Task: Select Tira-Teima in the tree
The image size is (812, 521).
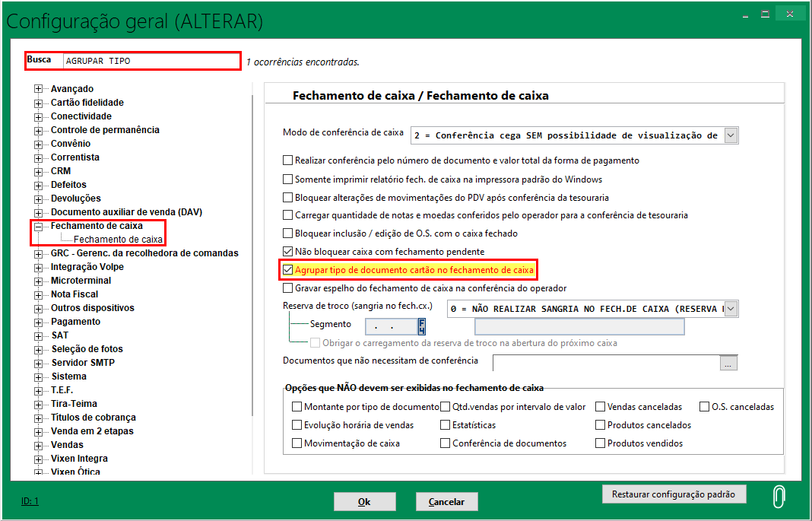Action: 74,403
